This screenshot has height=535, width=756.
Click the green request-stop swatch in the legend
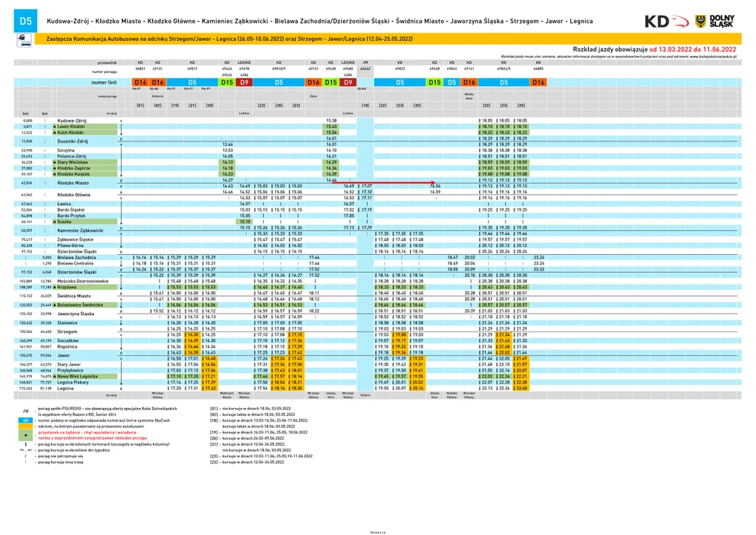point(25,435)
